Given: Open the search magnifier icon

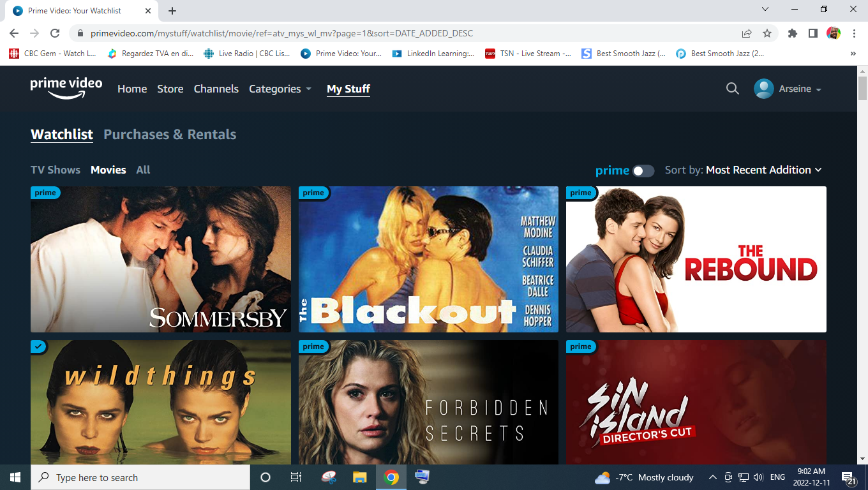Looking at the screenshot, I should (x=732, y=89).
